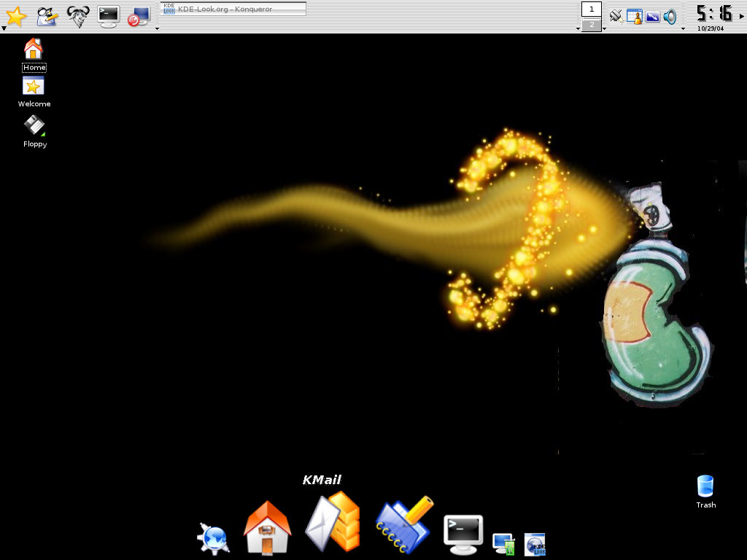Click the arrow right of the clock

coord(741,16)
